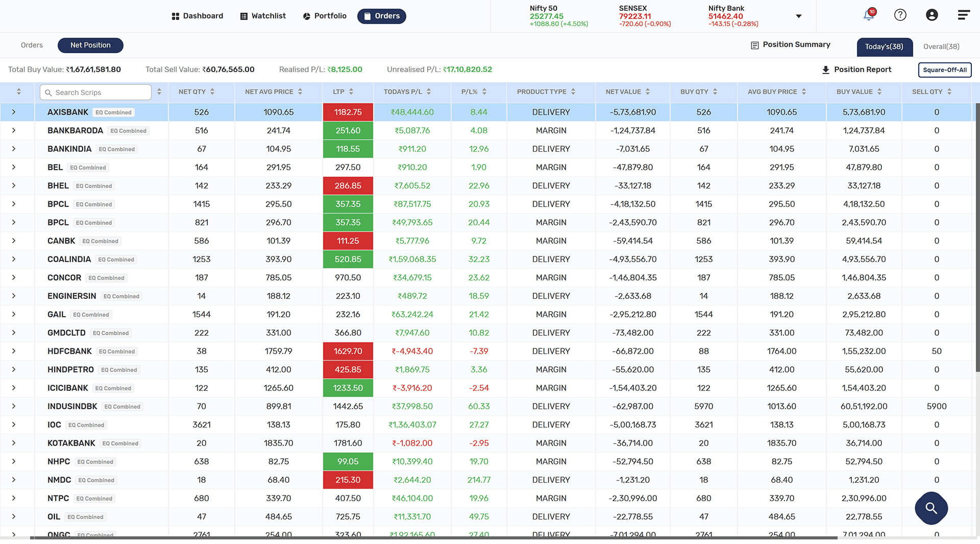Click the vertical scrollbar
Viewport: 980px width, 544px height.
[977, 238]
